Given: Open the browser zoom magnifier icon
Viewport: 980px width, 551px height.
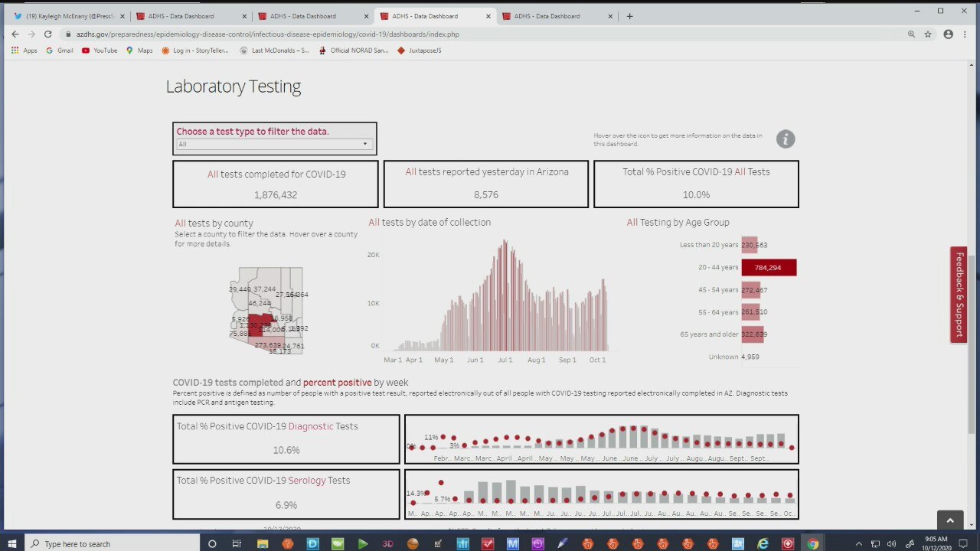Looking at the screenshot, I should click(x=911, y=34).
